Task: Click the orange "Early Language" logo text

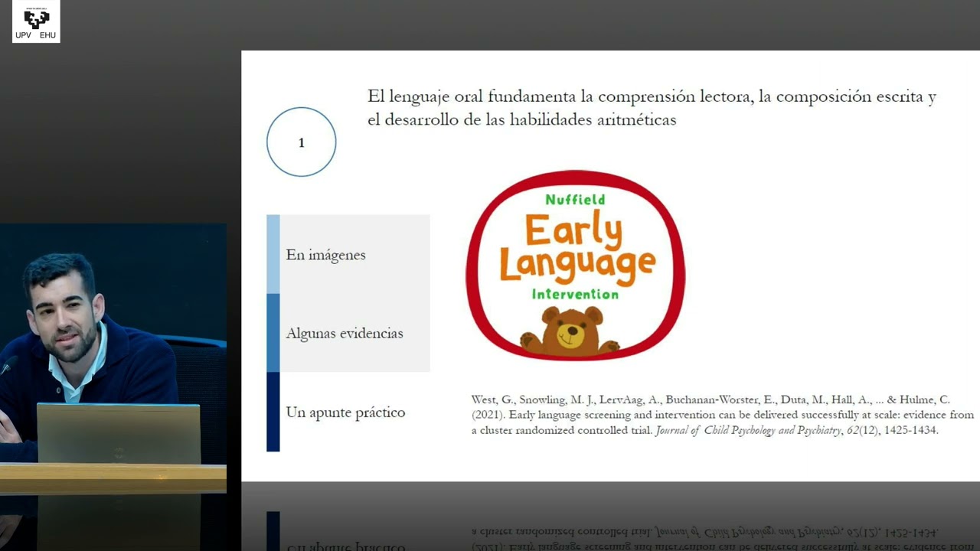Action: click(578, 248)
